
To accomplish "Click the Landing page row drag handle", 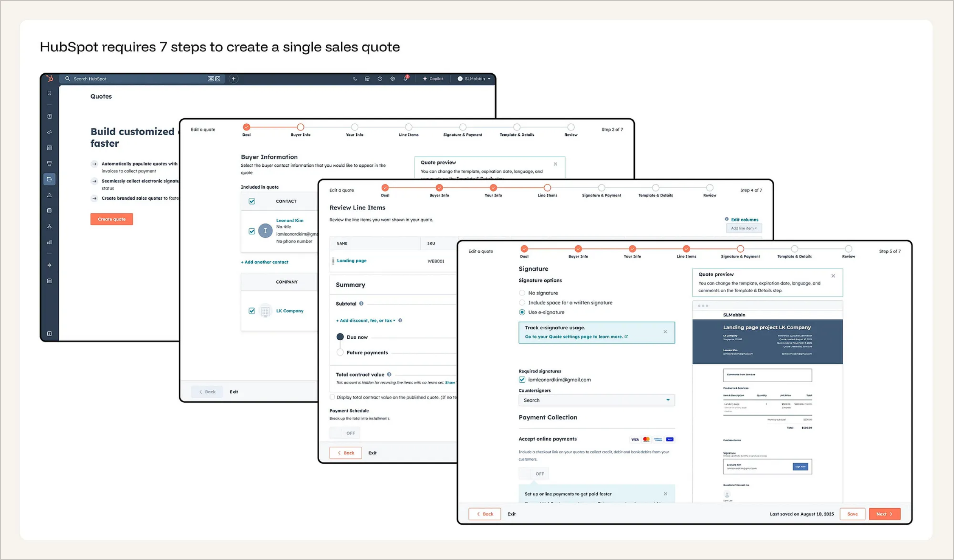I will tap(333, 261).
